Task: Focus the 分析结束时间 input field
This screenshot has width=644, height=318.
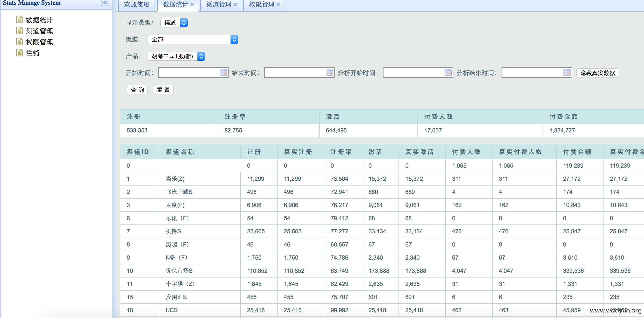Action: click(537, 73)
